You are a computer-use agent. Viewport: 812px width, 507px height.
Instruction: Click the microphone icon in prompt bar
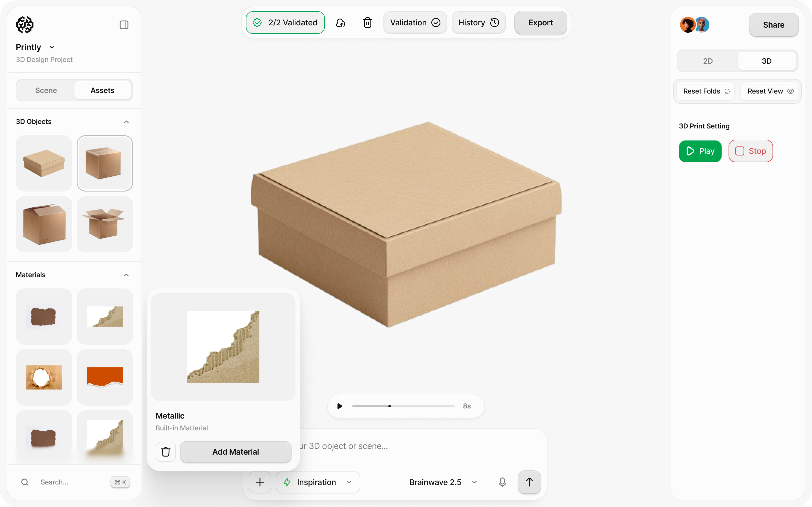[x=502, y=482]
